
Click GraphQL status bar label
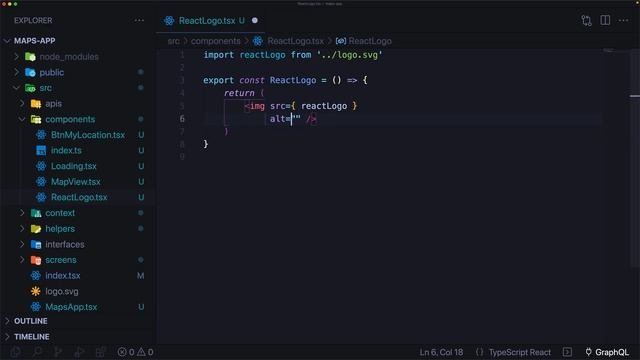click(x=612, y=352)
